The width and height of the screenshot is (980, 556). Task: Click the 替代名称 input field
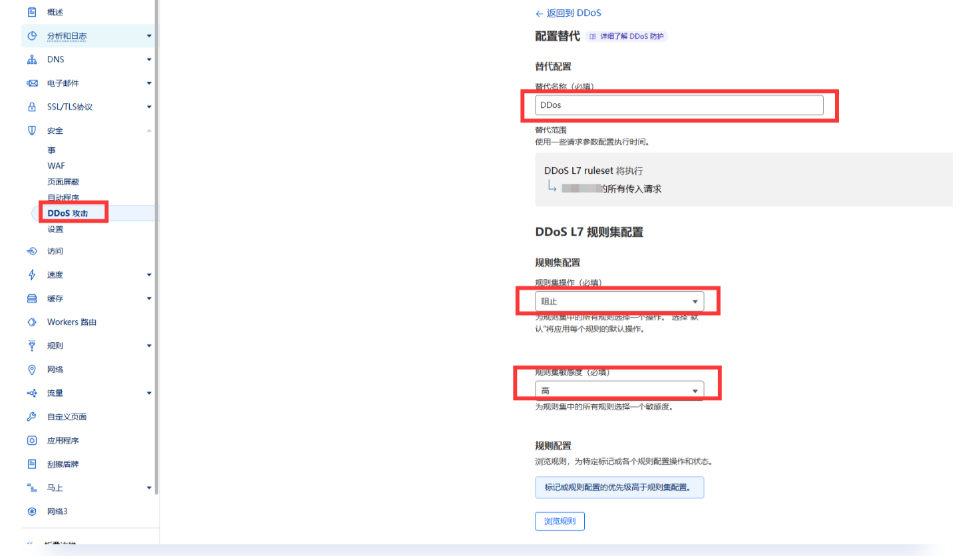pos(679,105)
